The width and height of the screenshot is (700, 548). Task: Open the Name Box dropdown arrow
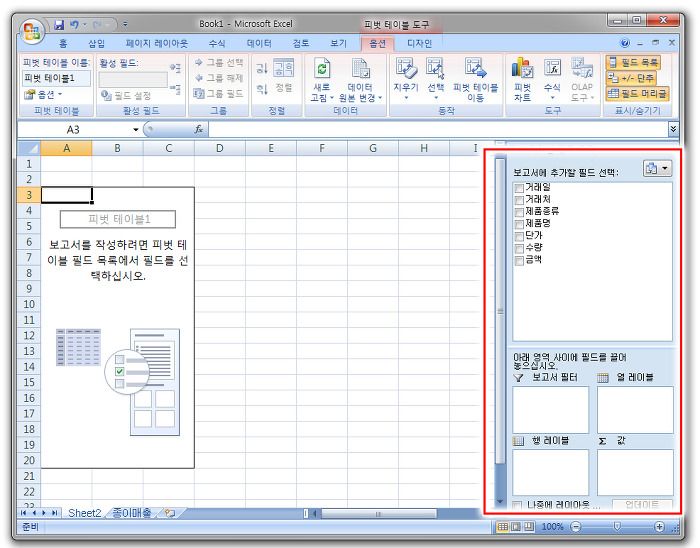tap(135, 130)
